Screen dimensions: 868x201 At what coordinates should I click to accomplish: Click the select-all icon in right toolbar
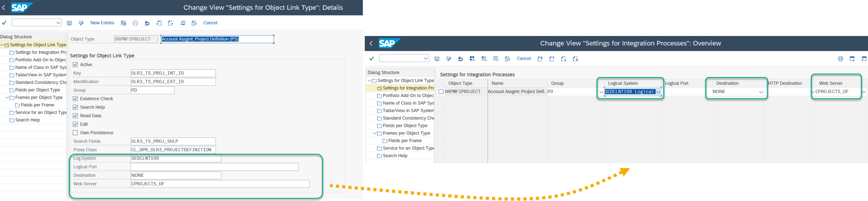point(472,59)
